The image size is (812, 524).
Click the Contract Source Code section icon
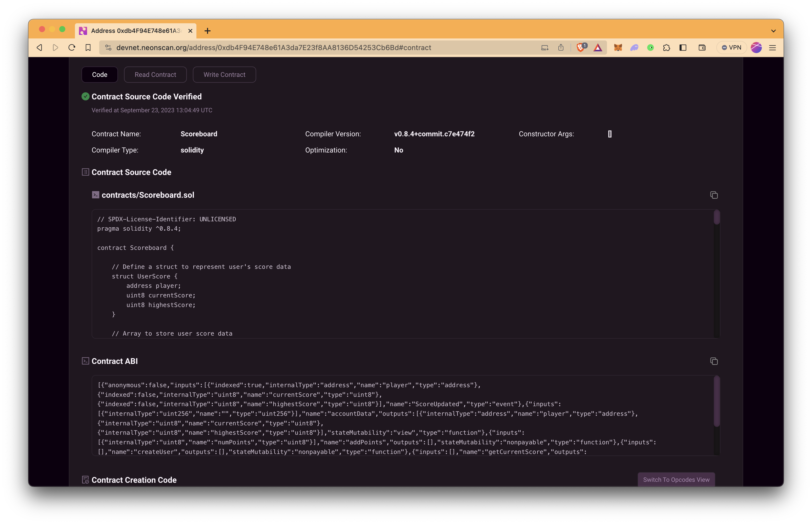(x=86, y=172)
